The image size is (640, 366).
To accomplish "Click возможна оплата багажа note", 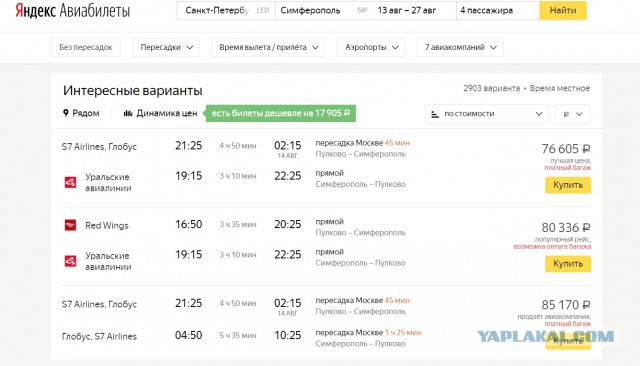I will pos(552,247).
